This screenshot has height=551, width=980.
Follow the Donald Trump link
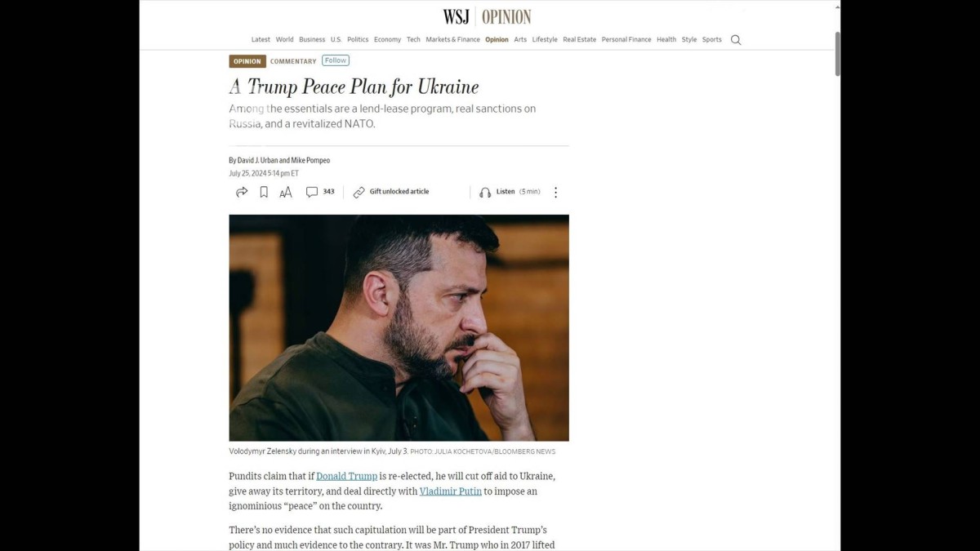pos(347,476)
